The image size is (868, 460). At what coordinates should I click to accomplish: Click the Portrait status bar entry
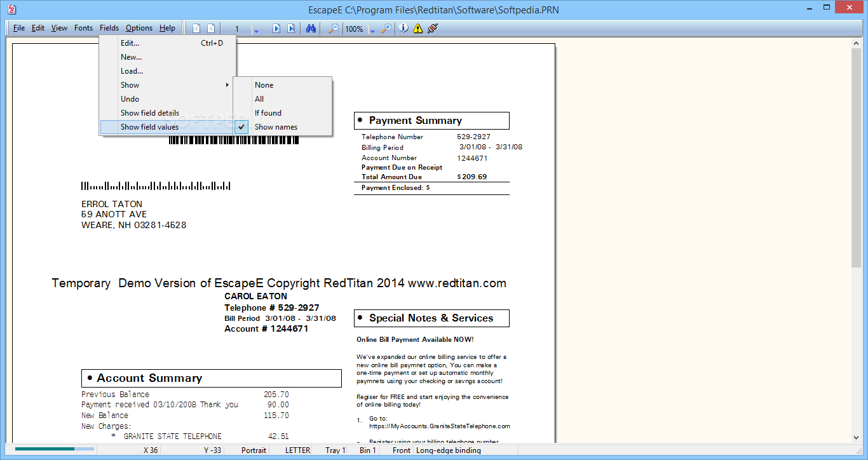tap(254, 450)
